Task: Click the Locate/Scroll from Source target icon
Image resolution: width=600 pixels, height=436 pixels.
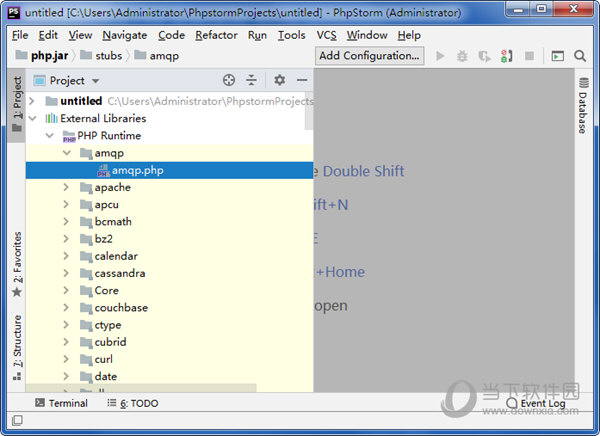Action: (229, 80)
